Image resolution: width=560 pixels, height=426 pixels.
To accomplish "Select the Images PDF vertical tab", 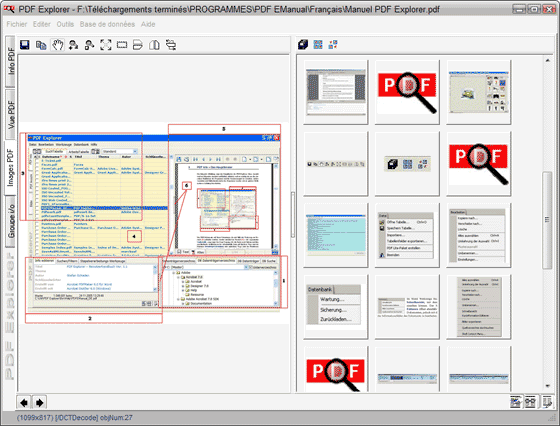I will (10, 167).
